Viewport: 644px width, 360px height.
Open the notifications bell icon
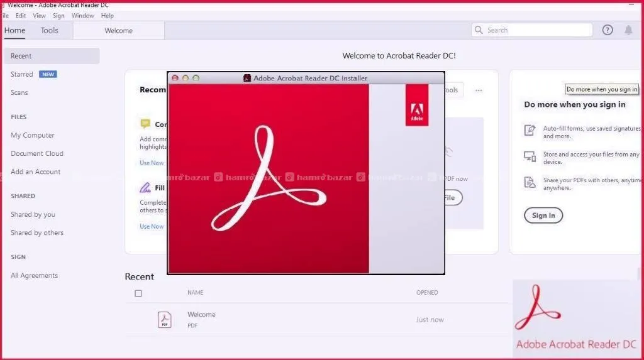coord(628,30)
